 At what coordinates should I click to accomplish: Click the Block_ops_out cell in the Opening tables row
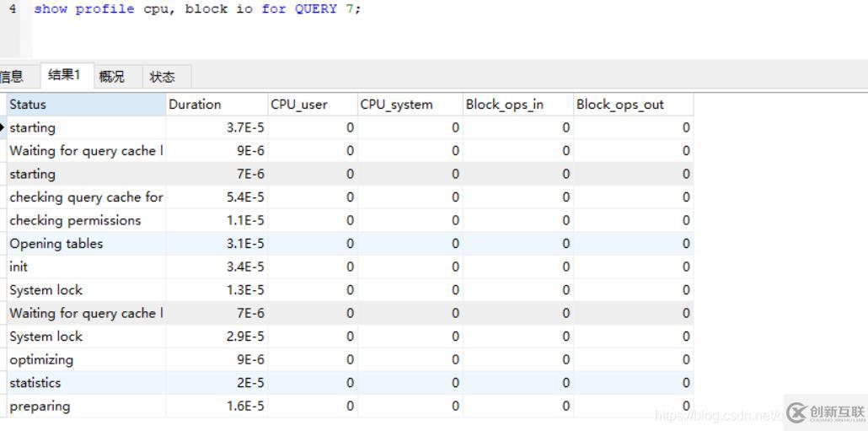tap(633, 244)
